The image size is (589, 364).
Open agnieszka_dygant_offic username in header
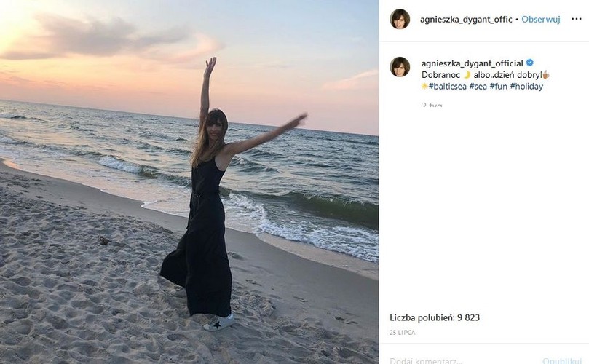click(x=466, y=20)
